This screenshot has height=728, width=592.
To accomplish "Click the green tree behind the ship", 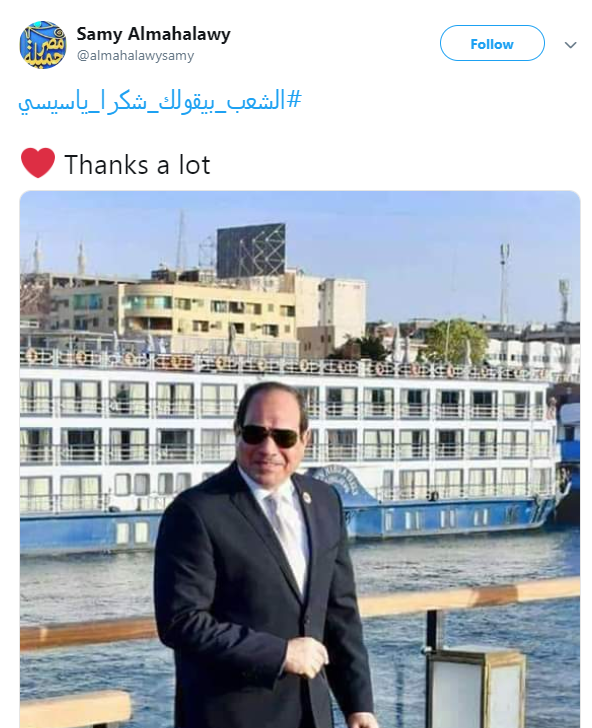I will click(453, 342).
